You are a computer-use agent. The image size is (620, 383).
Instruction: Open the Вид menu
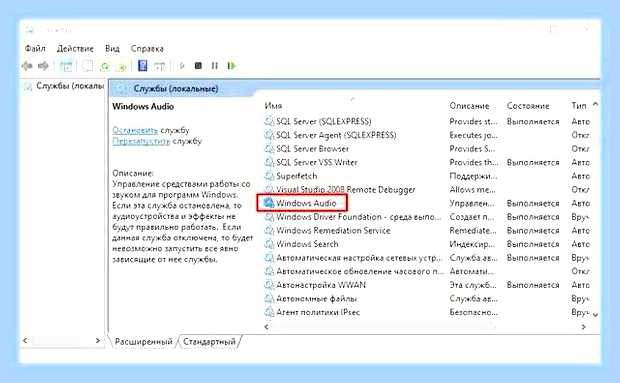pyautogui.click(x=112, y=49)
